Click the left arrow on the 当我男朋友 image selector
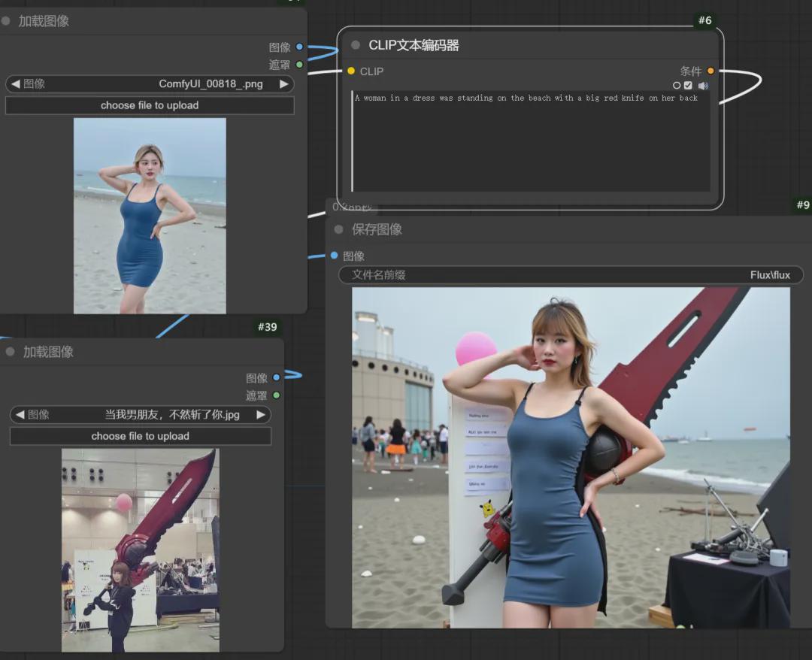Viewport: 812px width, 660px height. coord(20,414)
